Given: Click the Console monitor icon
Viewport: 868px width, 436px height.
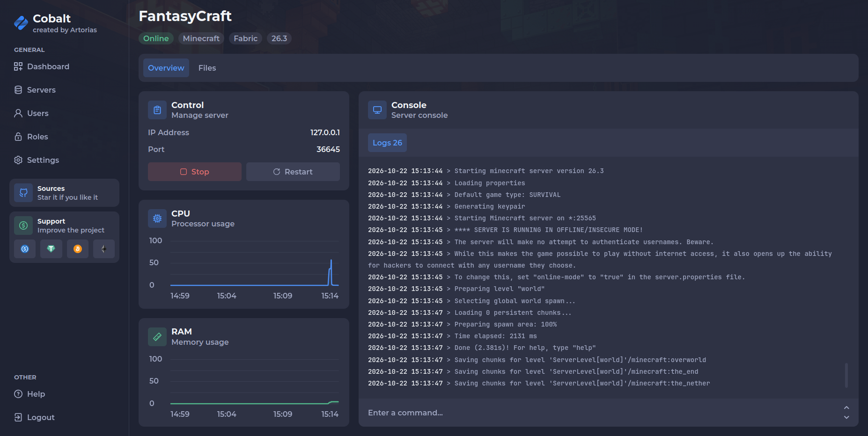Looking at the screenshot, I should pyautogui.click(x=377, y=110).
